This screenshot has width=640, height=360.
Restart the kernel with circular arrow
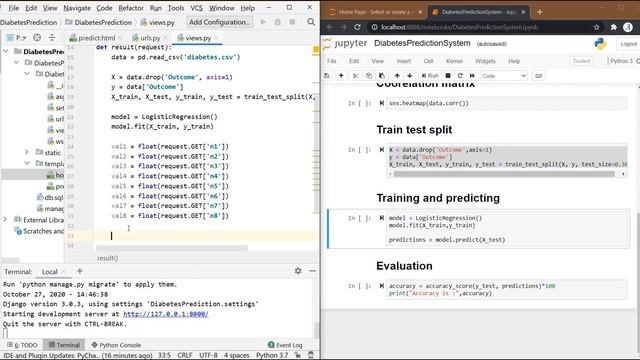coord(460,76)
